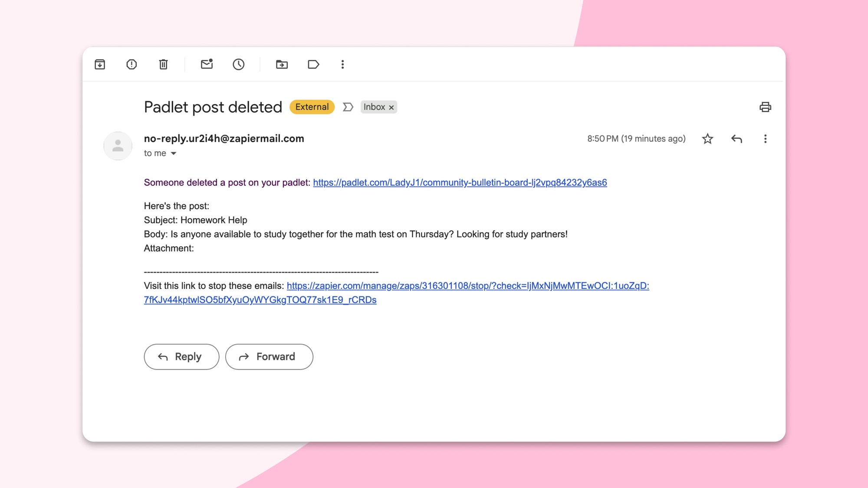Toggle the importance marker beside subject
This screenshot has height=488, width=868.
pos(348,107)
